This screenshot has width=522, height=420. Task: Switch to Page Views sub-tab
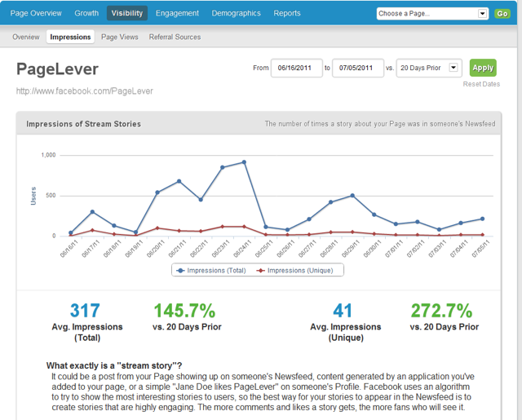(119, 37)
